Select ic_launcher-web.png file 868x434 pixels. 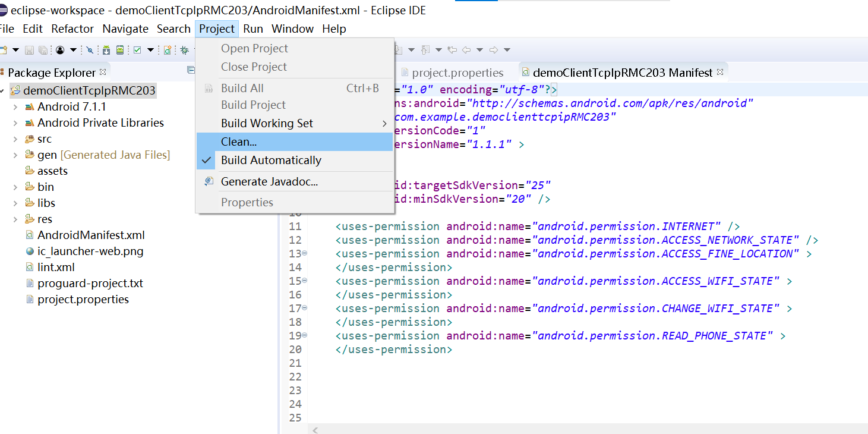coord(84,251)
